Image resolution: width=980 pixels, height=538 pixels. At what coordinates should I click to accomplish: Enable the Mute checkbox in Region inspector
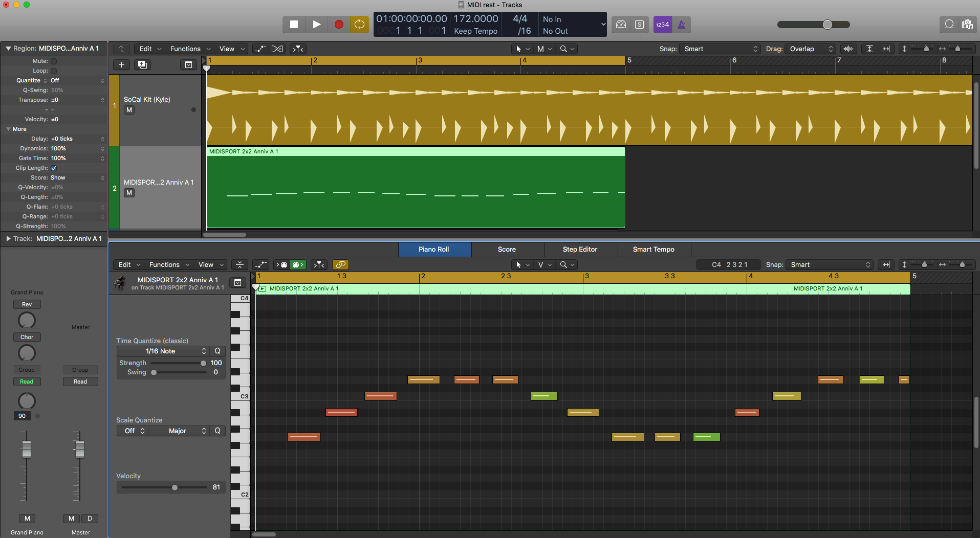click(x=54, y=61)
